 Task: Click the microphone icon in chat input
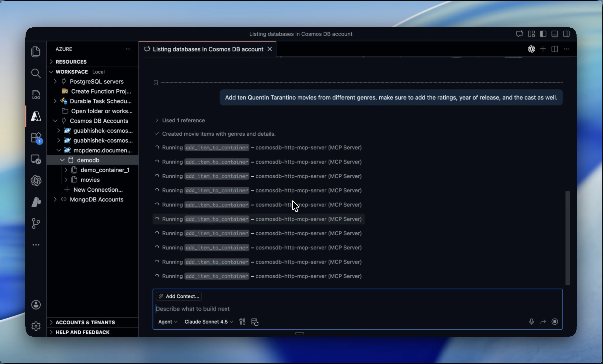[x=531, y=322]
